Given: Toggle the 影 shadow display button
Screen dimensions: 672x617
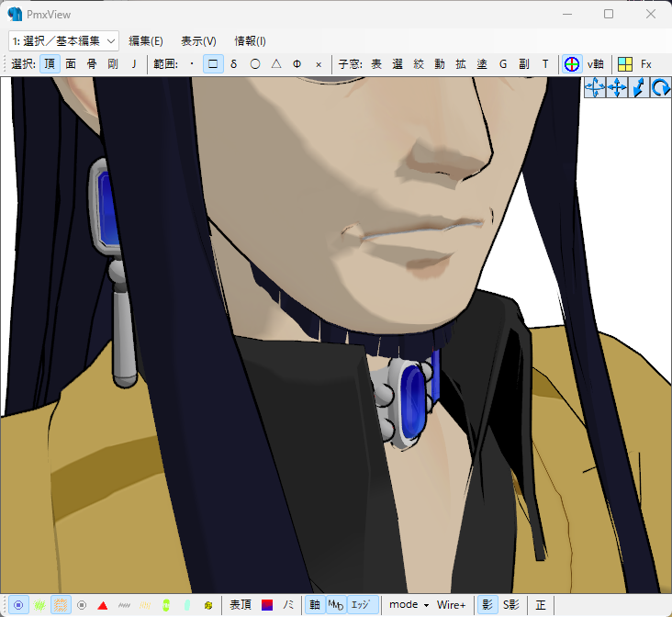Looking at the screenshot, I should [x=487, y=605].
